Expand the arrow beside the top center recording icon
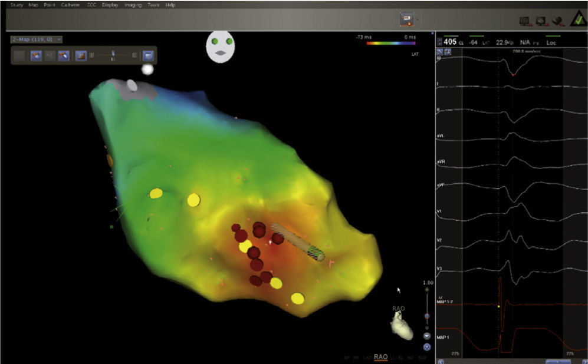Image resolution: width=588 pixels, height=364 pixels. click(x=418, y=19)
